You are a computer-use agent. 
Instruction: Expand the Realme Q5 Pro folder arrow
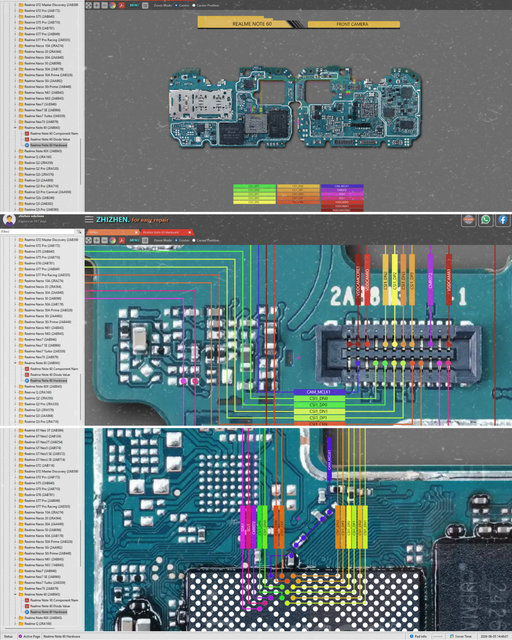pyautogui.click(x=16, y=209)
